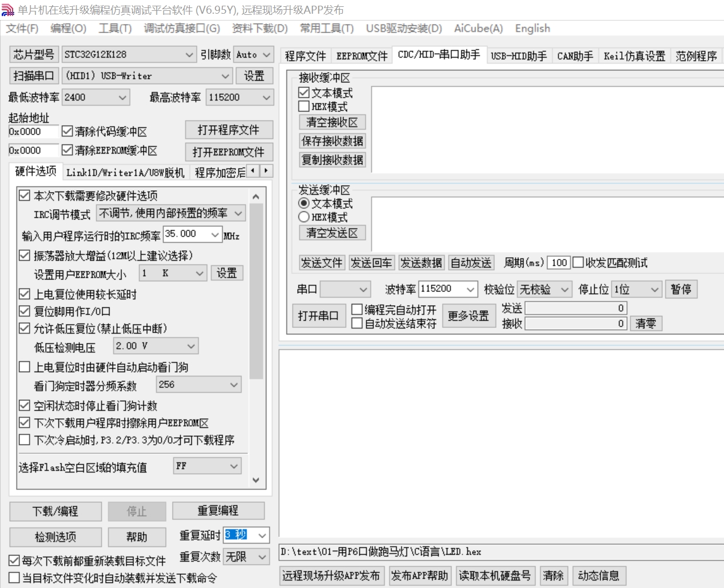
Task: Open the 编程(O) menu
Action: point(68,28)
